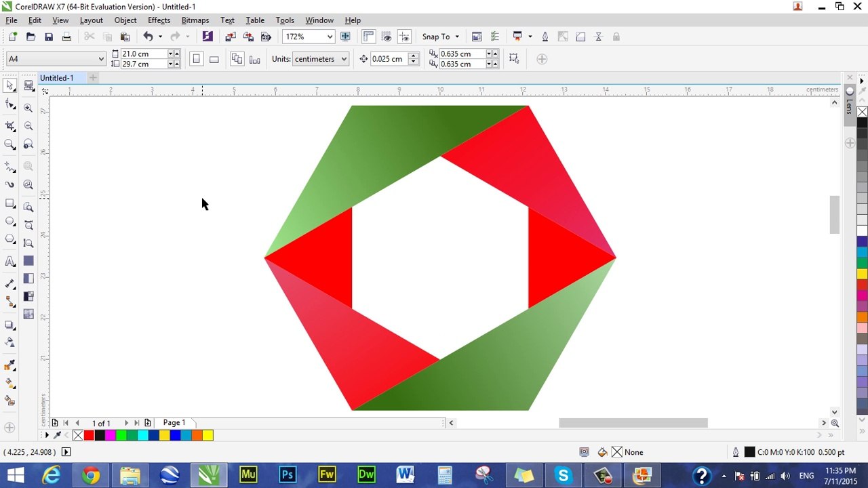
Task: Toggle Show rulers button
Action: click(x=368, y=37)
